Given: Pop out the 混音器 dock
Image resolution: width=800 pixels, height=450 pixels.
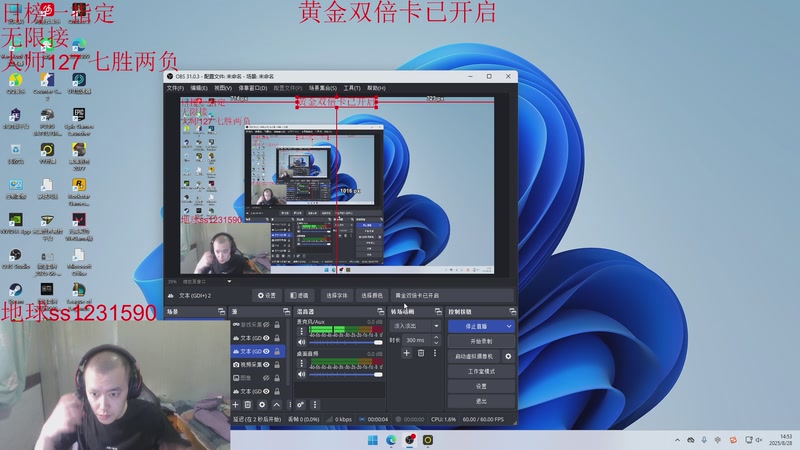Looking at the screenshot, I should (x=380, y=311).
